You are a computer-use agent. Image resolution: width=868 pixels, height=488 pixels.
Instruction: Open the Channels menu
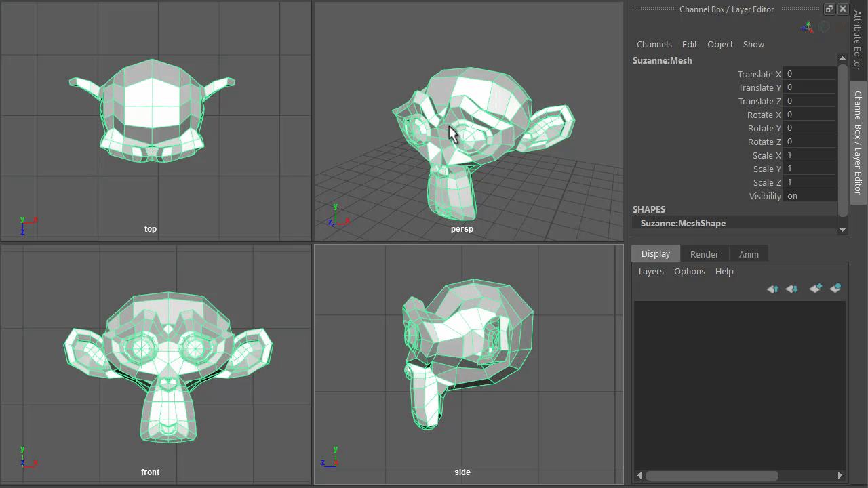(654, 44)
